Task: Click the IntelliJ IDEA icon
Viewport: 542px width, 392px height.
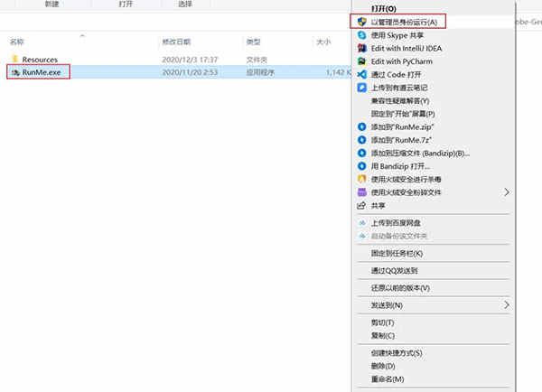Action: (361, 48)
